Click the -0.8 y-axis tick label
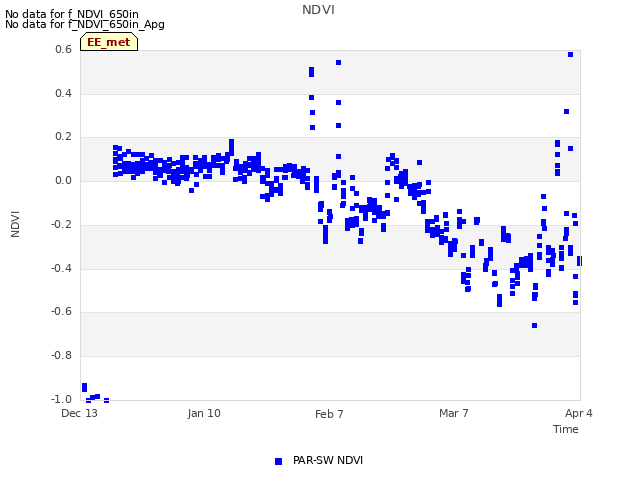The width and height of the screenshot is (640, 480). [x=61, y=356]
